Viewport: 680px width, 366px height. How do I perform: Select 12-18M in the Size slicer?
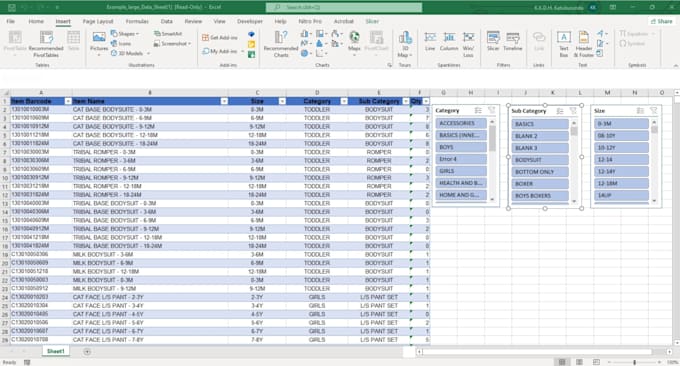[x=621, y=183]
